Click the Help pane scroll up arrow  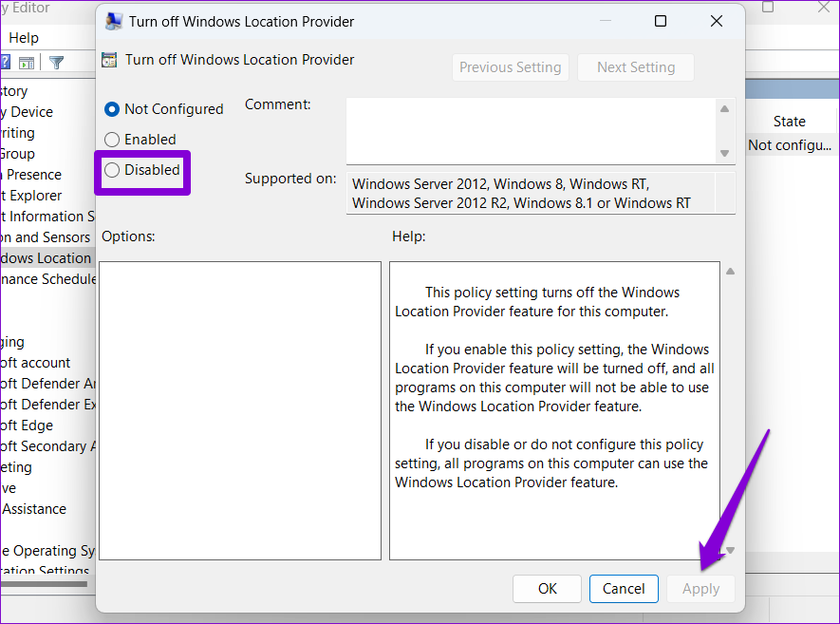(x=730, y=272)
